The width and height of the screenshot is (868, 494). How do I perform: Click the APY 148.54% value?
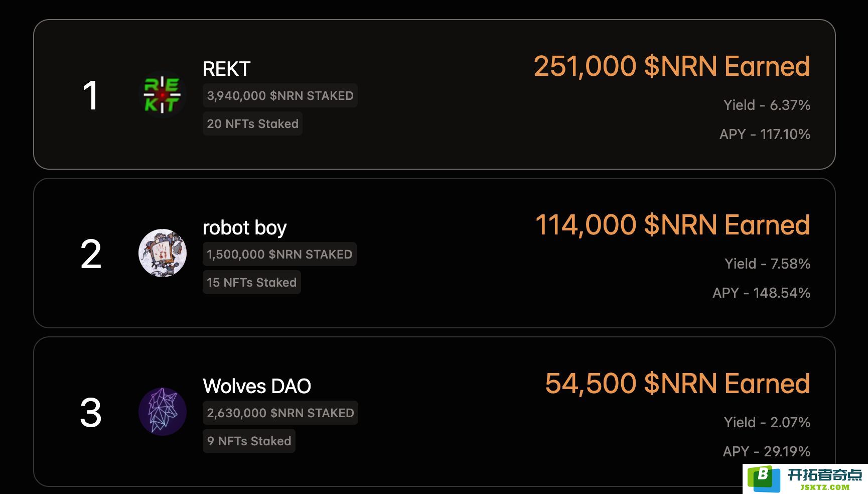click(x=762, y=293)
